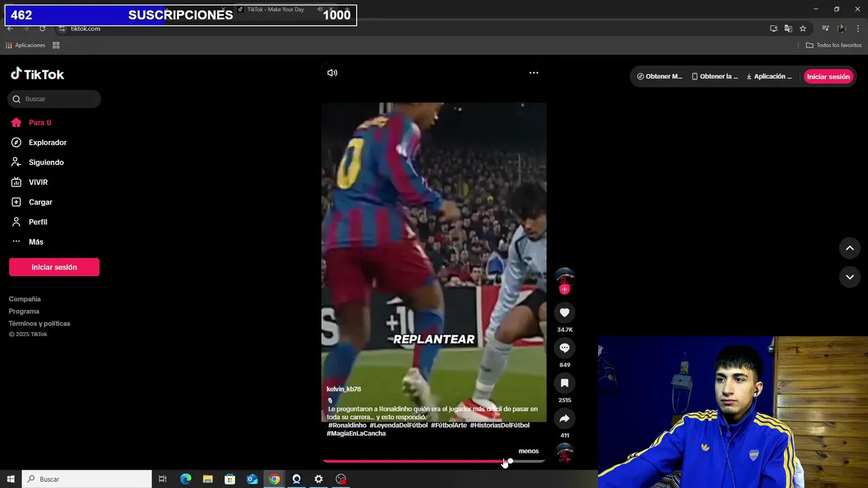Open the #LeyendaDelFútbol hashtag
The height and width of the screenshot is (488, 868).
[399, 425]
